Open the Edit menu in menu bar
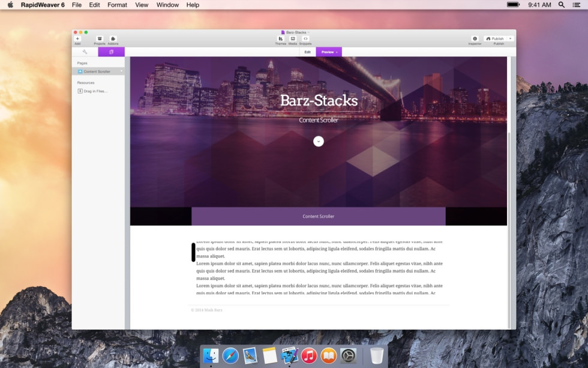Image resolution: width=588 pixels, height=368 pixels. 95,5
